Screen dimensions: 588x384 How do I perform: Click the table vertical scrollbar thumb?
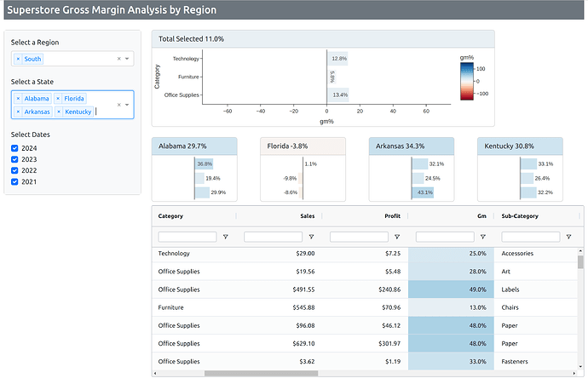[x=580, y=262]
